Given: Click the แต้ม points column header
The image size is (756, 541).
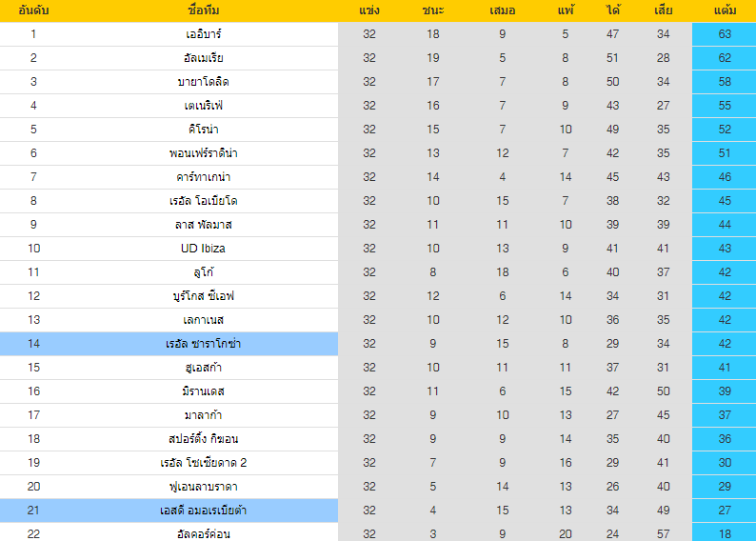Looking at the screenshot, I should tap(725, 10).
